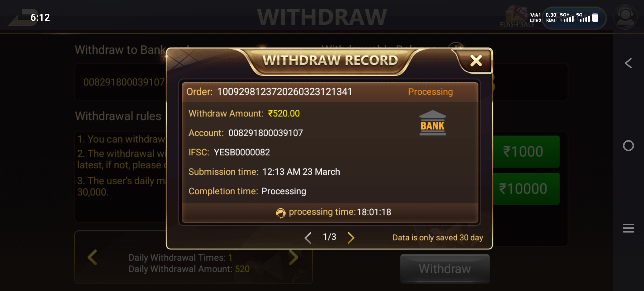Tap the 1/3 page indicator
The width and height of the screenshot is (644, 291).
330,237
